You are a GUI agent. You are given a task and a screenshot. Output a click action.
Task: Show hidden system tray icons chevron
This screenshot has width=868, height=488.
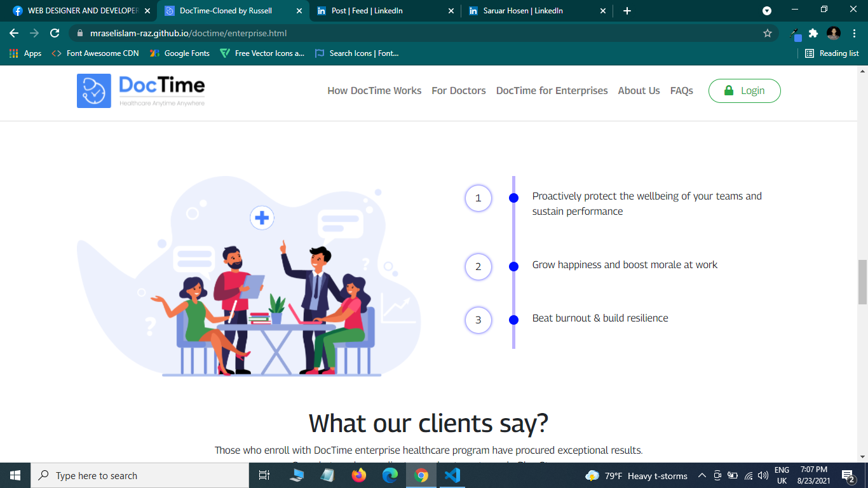(702, 475)
